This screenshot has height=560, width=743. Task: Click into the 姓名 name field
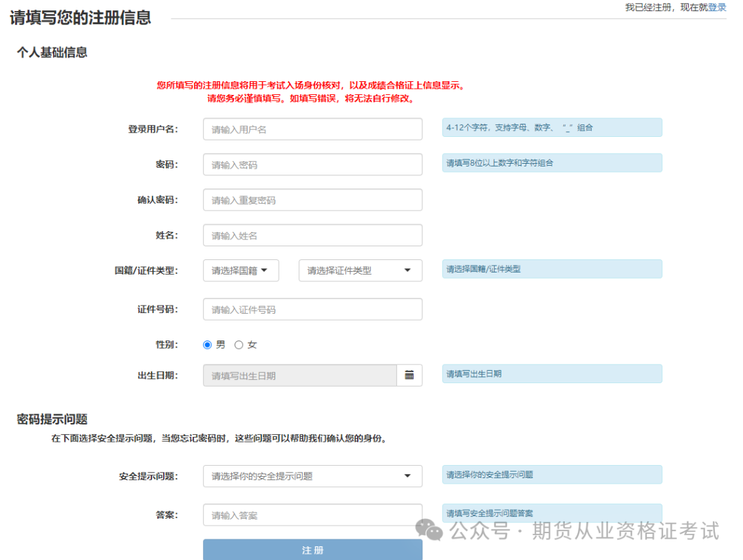tap(312, 235)
